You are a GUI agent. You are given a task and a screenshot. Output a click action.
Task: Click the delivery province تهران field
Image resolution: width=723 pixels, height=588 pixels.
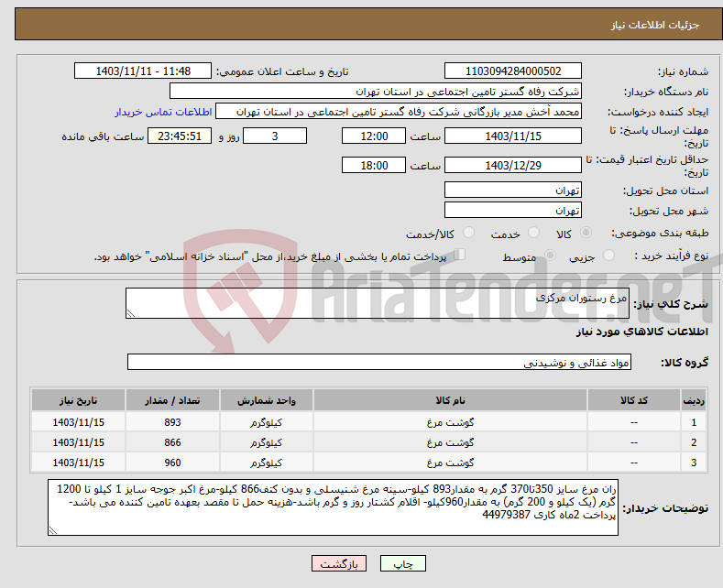tap(513, 190)
